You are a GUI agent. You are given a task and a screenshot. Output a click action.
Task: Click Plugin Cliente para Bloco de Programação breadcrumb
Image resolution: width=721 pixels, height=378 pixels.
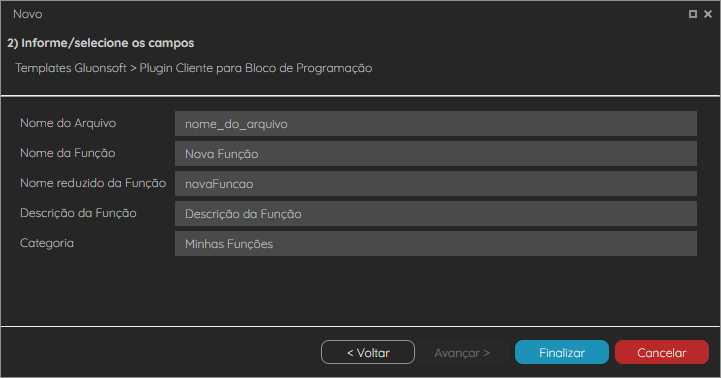click(256, 68)
